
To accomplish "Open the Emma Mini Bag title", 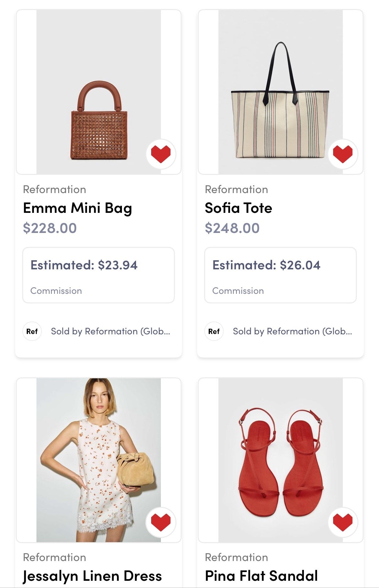I will coord(77,208).
